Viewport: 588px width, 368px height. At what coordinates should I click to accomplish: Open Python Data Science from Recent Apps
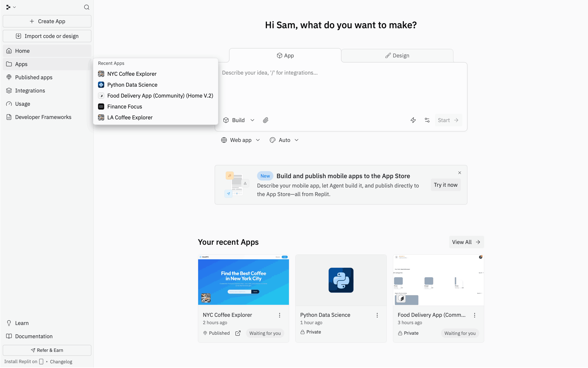click(x=156, y=85)
